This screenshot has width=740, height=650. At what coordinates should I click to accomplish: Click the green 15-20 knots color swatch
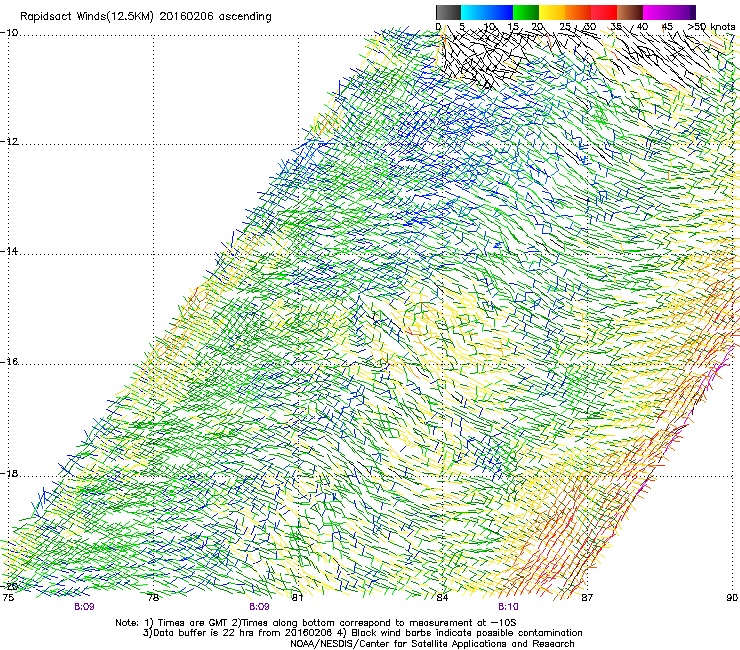[526, 12]
